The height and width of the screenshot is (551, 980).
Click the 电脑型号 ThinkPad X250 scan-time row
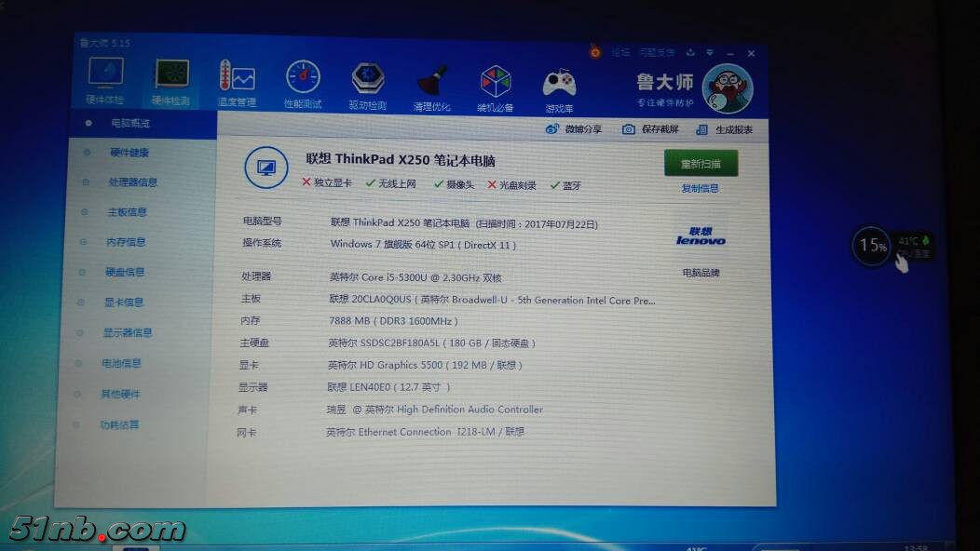click(464, 223)
